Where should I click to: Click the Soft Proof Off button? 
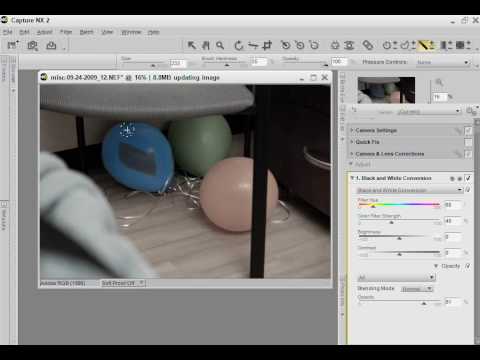[x=123, y=283]
